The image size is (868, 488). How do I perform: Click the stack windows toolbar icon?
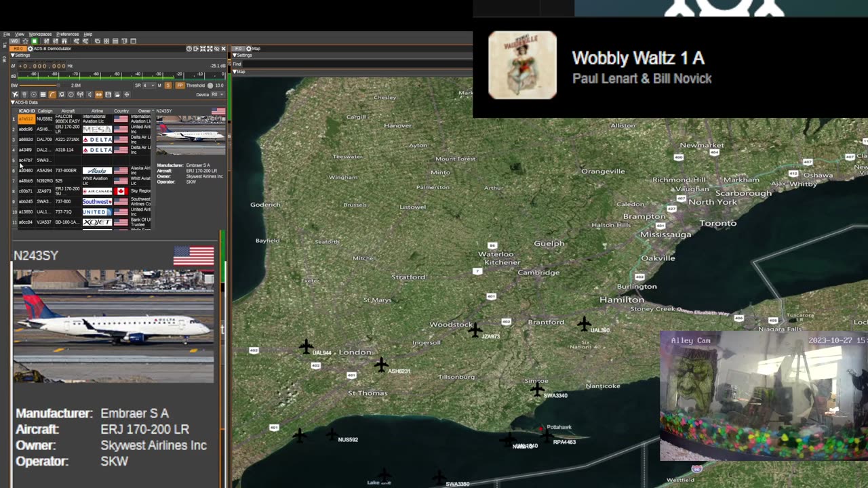coord(115,41)
